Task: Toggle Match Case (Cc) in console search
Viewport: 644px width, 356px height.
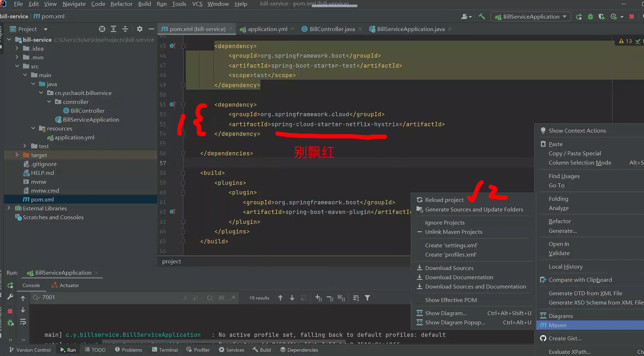Action: tap(210, 298)
